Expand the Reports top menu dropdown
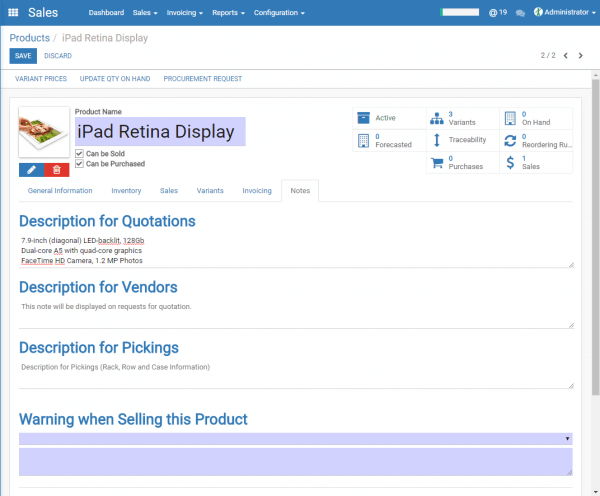 pos(228,13)
